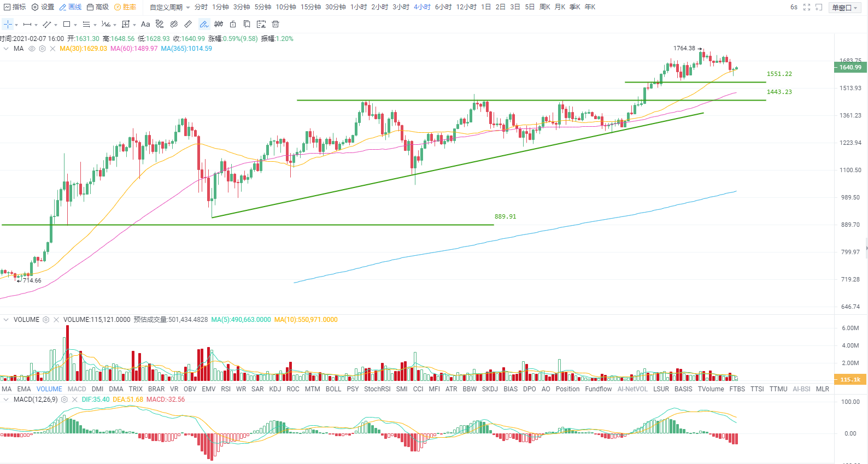Remove the MA indicator with X
868x464 pixels.
(52, 49)
